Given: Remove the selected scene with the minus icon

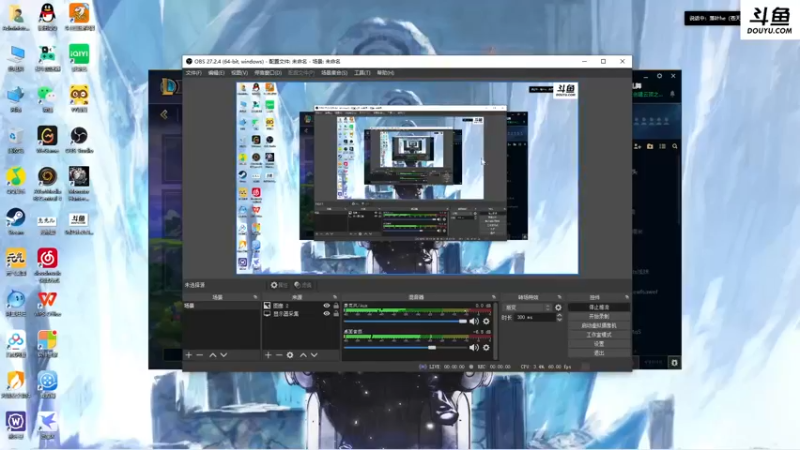Looking at the screenshot, I should [x=200, y=355].
